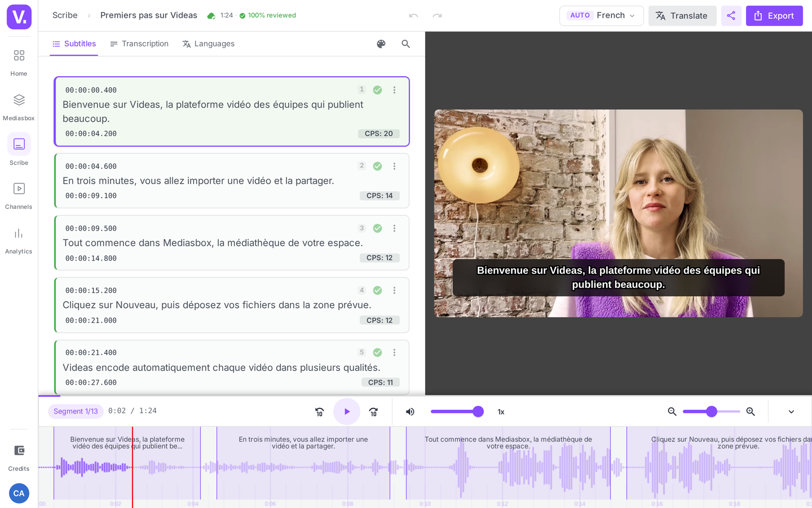The width and height of the screenshot is (812, 508).
Task: Collapse the timeline panel chevron
Action: click(x=791, y=411)
